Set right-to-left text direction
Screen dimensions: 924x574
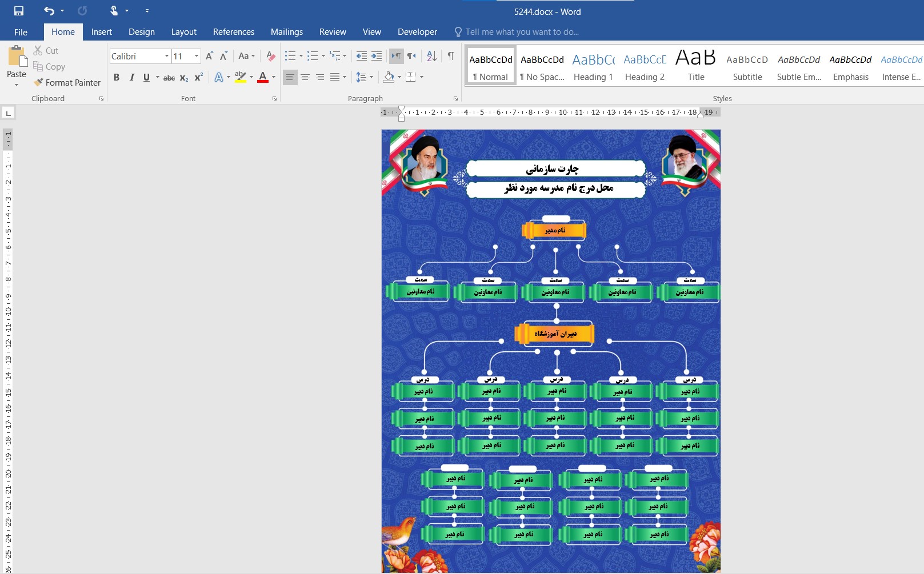(411, 56)
